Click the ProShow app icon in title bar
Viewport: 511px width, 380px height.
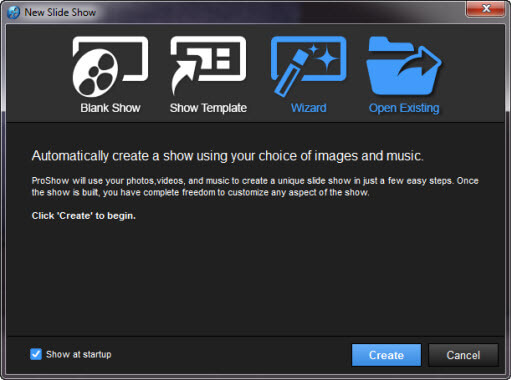coord(14,12)
